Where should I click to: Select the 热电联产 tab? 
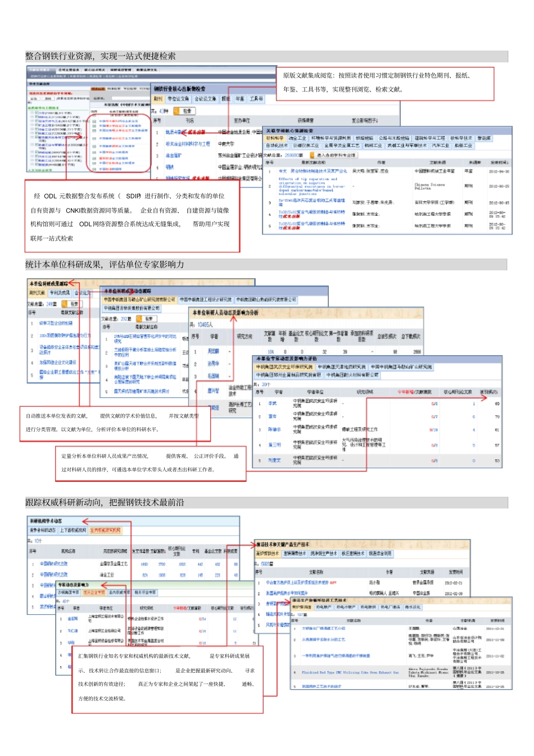pos(323,607)
